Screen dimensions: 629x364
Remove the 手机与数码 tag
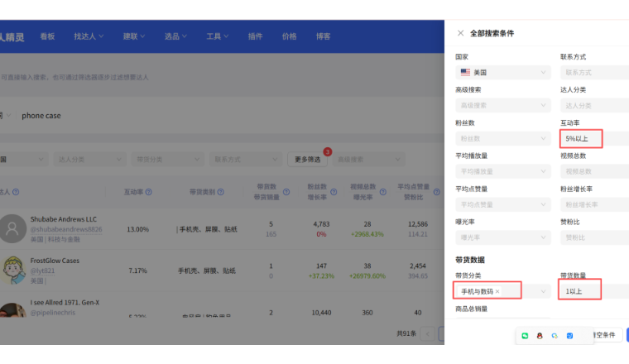pos(497,291)
